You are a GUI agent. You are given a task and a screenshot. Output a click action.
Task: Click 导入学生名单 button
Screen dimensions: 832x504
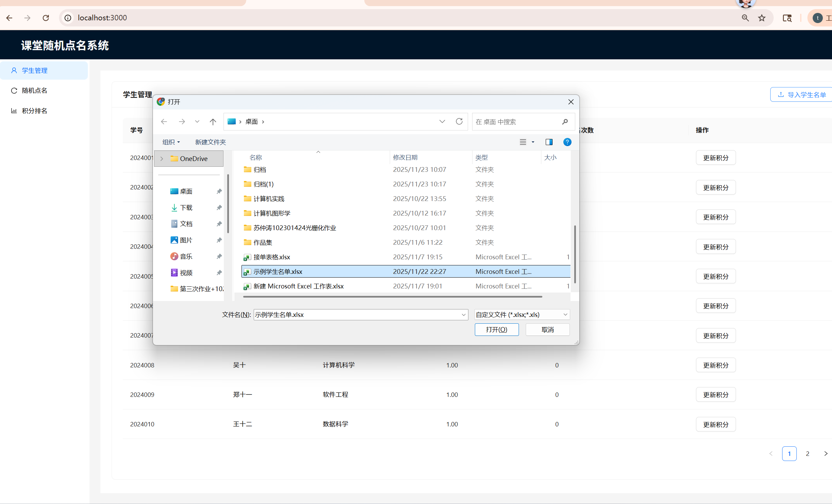(x=801, y=95)
